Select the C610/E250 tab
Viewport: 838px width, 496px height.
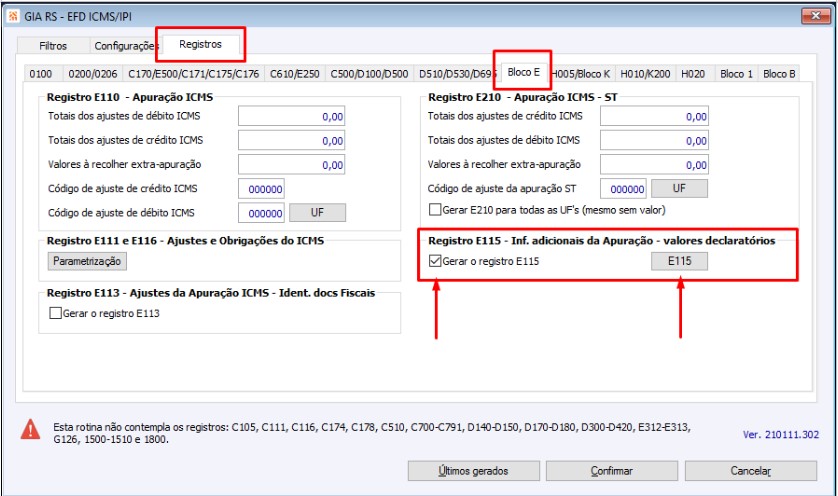coord(294,74)
